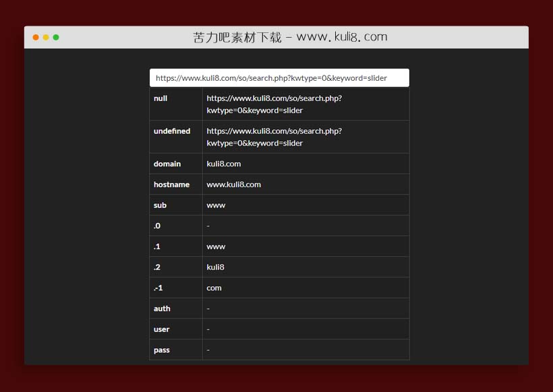553x392 pixels.
Task: Select the kuli8 value in the .2 row
Action: tap(216, 267)
